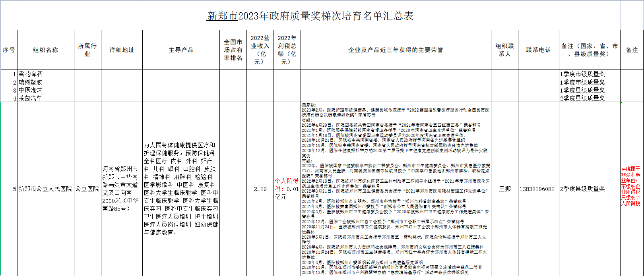
Task: Click the red note 医院属于非盈利事业单位
Action: pos(632,189)
